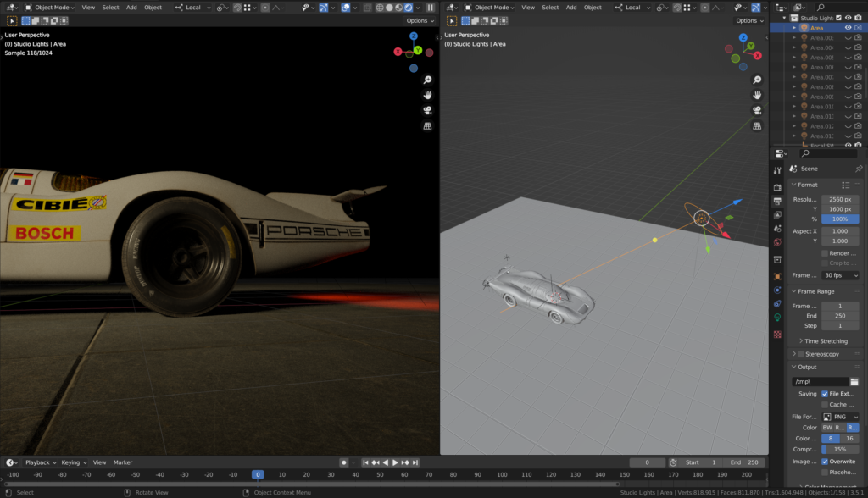The width and height of the screenshot is (868, 498).
Task: Click the zoom magnifier icon in right viewport
Action: (757, 79)
